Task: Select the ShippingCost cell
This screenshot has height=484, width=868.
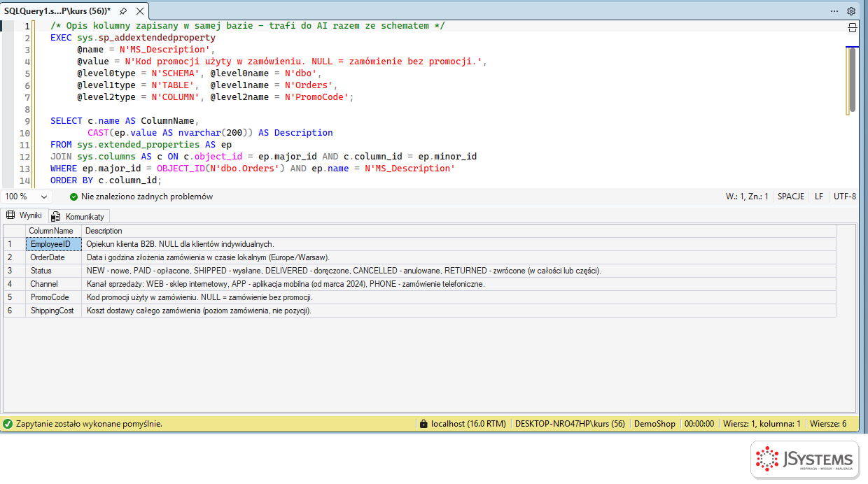Action: (53, 311)
